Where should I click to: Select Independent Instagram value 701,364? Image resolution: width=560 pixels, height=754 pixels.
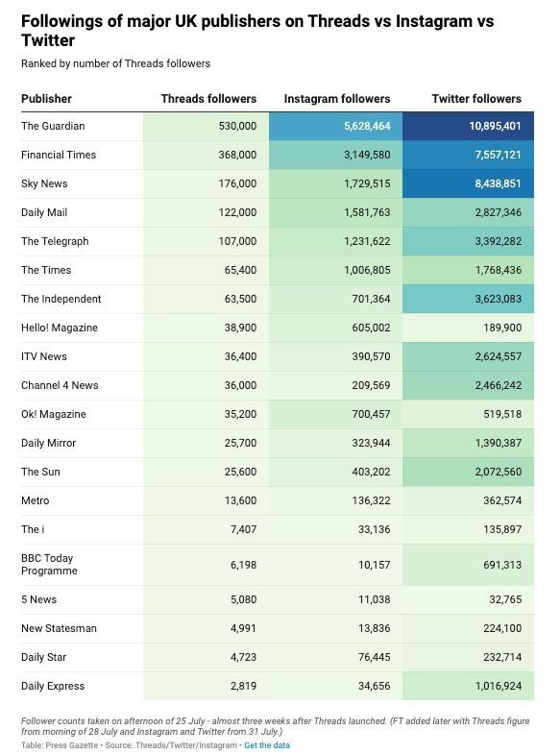pyautogui.click(x=371, y=299)
